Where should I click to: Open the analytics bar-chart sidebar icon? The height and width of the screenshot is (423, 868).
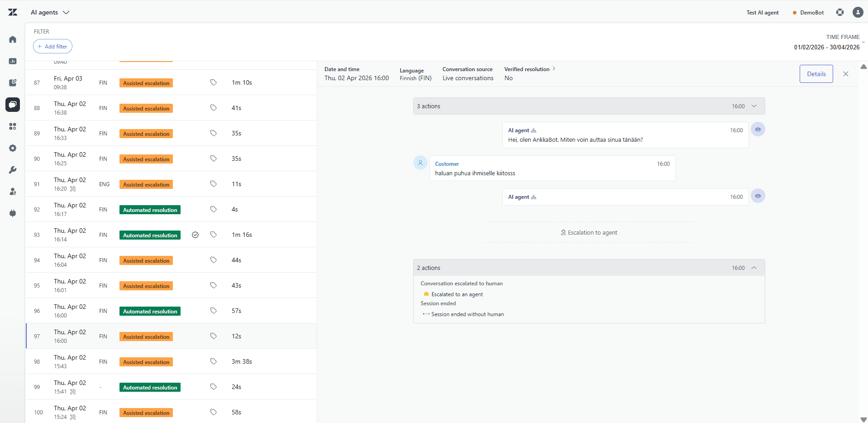click(x=13, y=61)
